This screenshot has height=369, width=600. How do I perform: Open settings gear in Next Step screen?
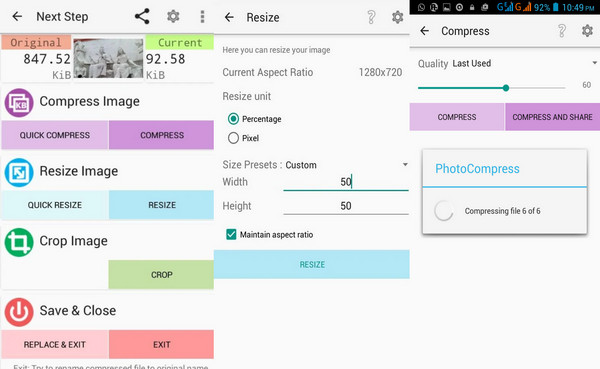point(173,16)
